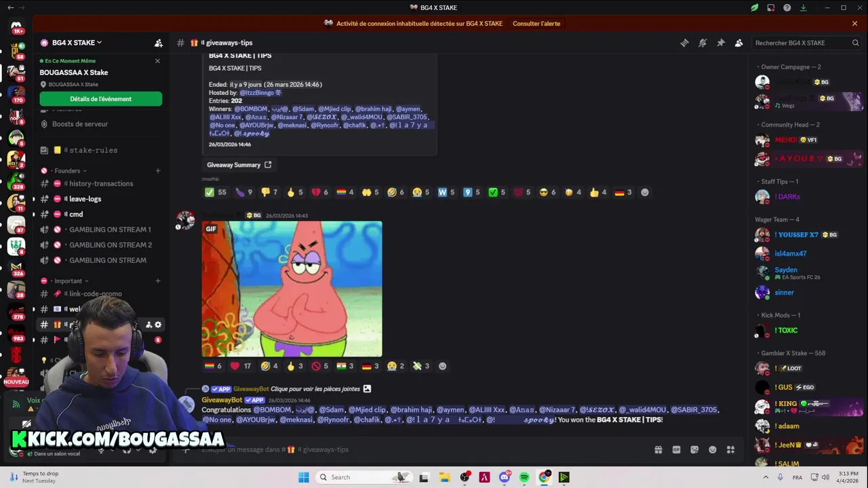
Task: Open the gift icon in message bar
Action: coord(658,449)
